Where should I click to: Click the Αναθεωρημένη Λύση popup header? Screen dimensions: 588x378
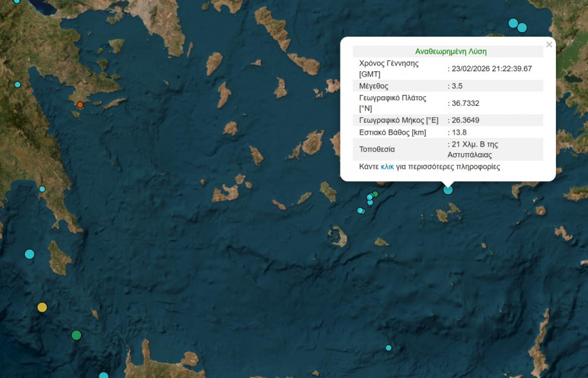tap(451, 51)
